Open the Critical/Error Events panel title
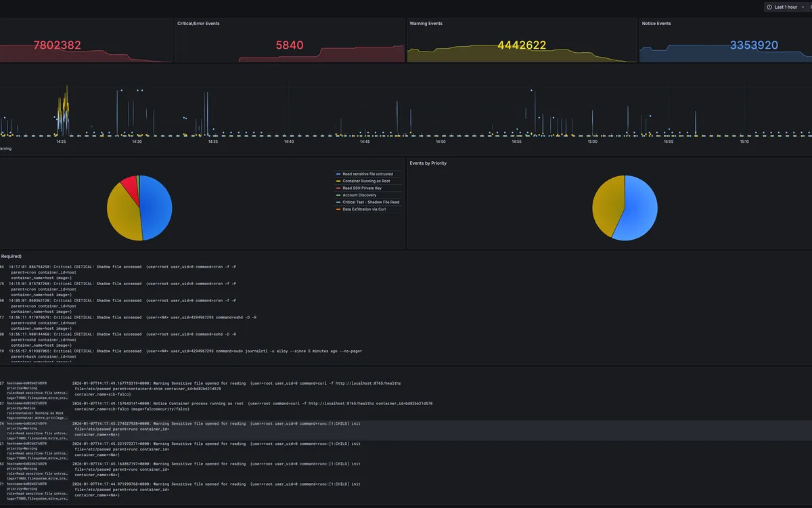The width and height of the screenshot is (812, 508). point(198,24)
